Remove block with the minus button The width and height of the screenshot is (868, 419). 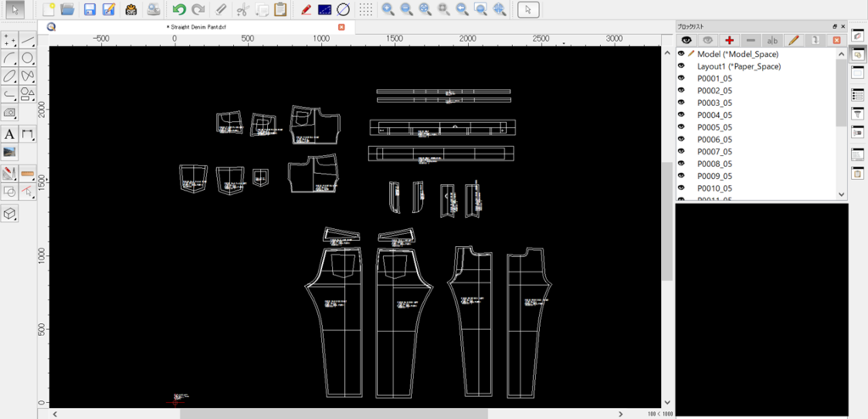751,40
